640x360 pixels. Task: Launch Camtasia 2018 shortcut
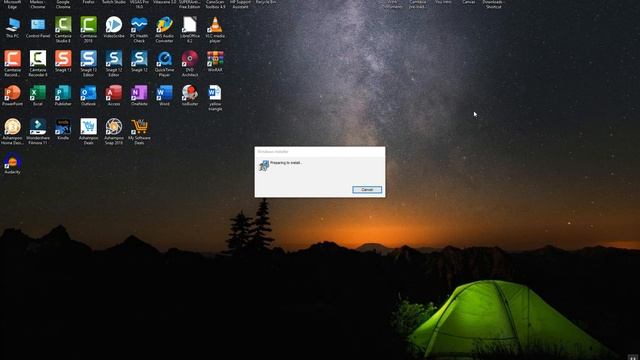coord(89,29)
